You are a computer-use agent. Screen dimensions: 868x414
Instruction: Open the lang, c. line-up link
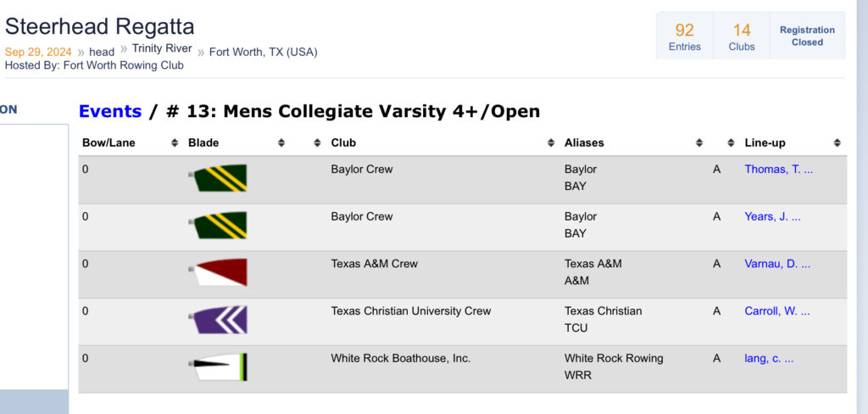point(768,359)
